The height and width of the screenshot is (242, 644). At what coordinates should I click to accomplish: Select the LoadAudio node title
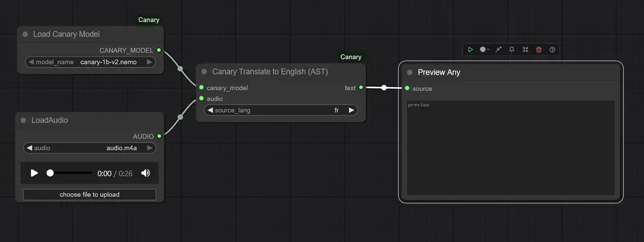click(x=50, y=120)
